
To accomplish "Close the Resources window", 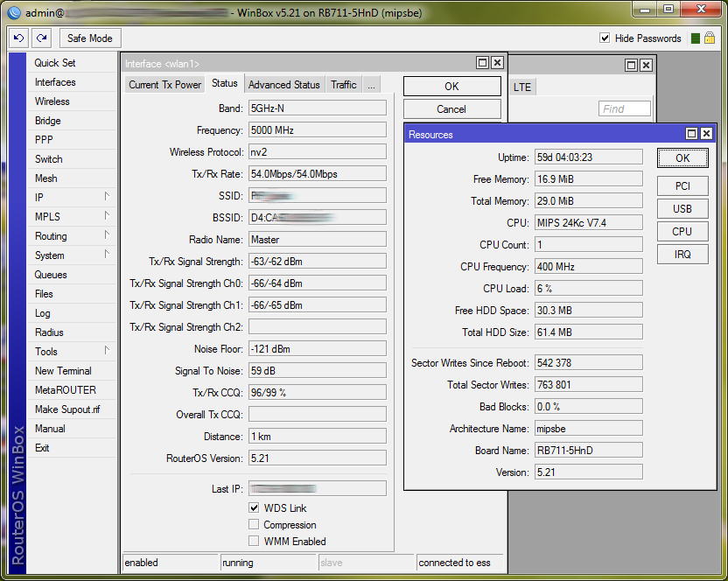I will [x=706, y=134].
